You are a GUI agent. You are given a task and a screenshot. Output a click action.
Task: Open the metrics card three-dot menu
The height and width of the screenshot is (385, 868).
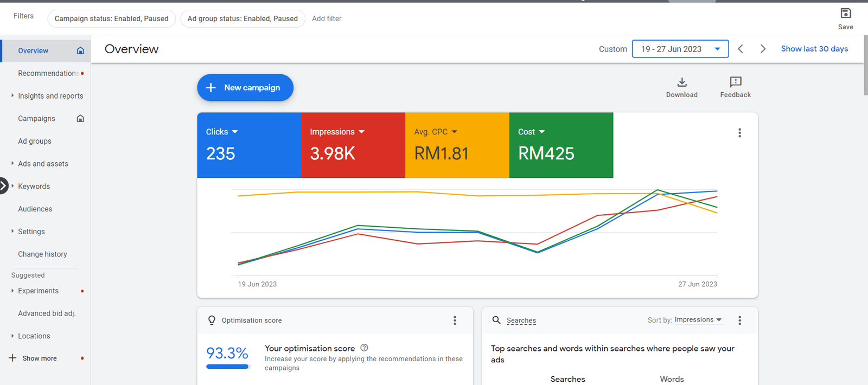(739, 133)
